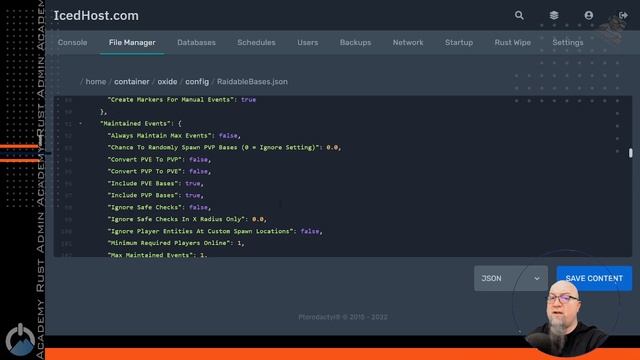
Task: Open the JSON syntax dropdown
Action: tap(511, 278)
